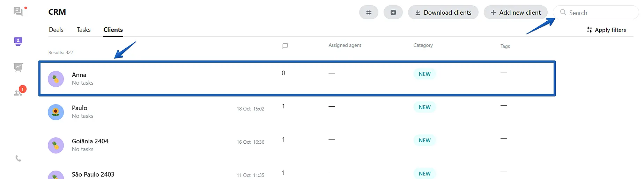
Task: Click the hashtag button in header
Action: tap(369, 13)
